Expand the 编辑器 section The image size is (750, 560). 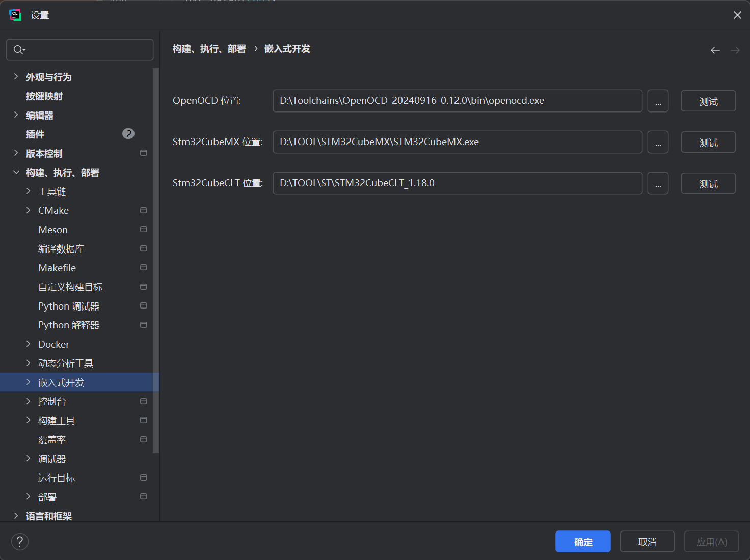click(x=16, y=115)
